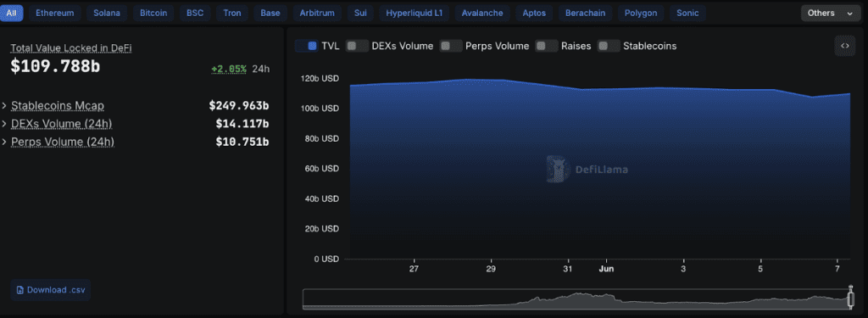Click the historical TVL overview minimap
The width and height of the screenshot is (868, 318).
(576, 299)
